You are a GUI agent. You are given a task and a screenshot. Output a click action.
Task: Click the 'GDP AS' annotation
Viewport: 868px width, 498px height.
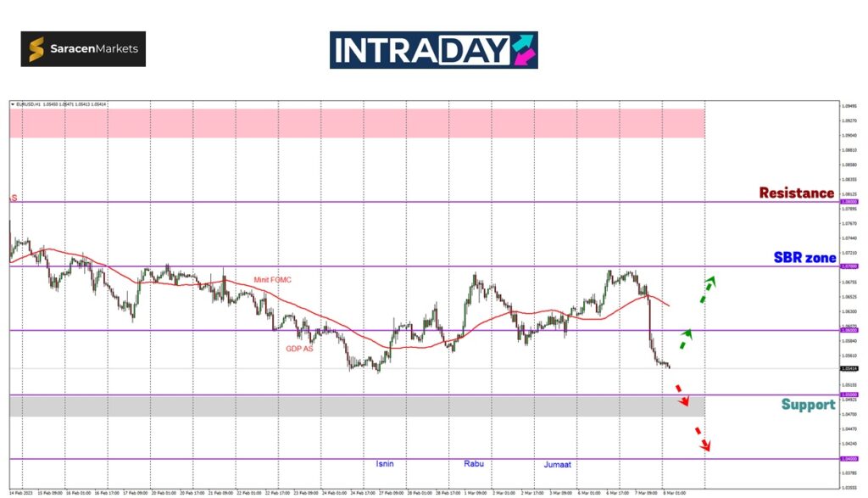[299, 349]
